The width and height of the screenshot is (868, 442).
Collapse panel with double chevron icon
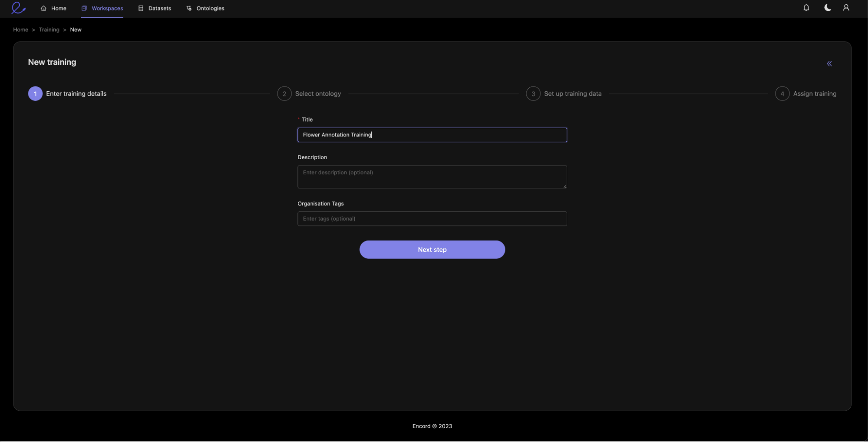[829, 63]
